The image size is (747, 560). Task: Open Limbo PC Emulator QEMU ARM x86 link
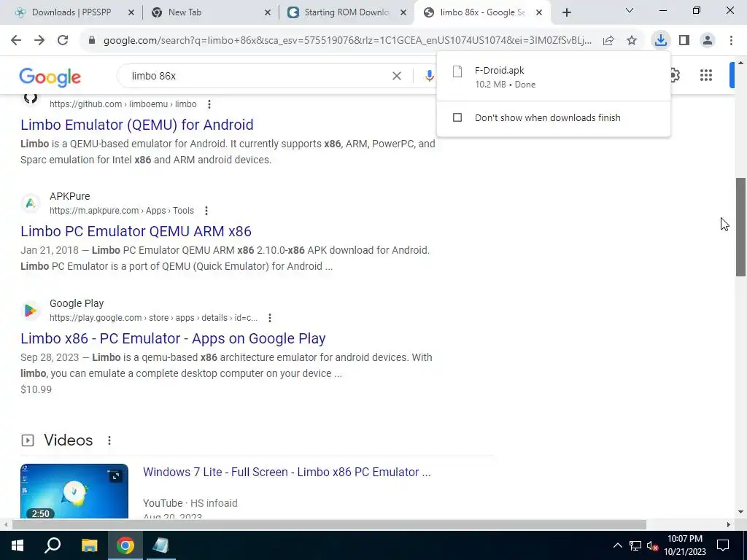click(136, 231)
